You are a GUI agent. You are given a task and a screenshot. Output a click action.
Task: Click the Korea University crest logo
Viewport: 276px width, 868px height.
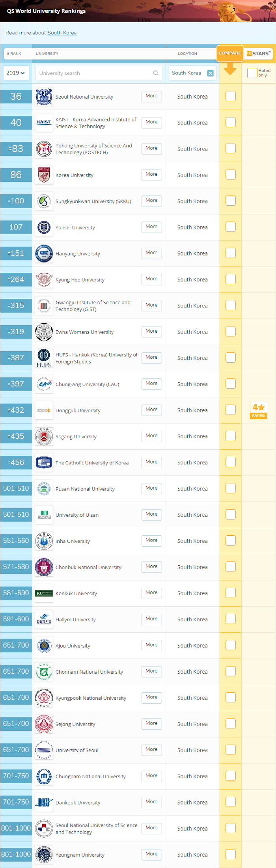(x=44, y=175)
